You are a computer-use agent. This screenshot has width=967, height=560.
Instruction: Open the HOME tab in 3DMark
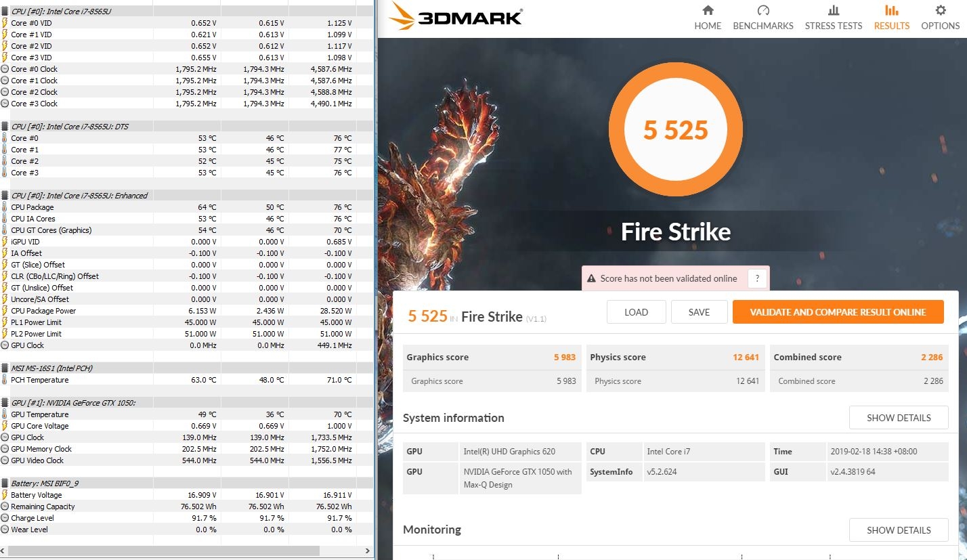pos(708,18)
